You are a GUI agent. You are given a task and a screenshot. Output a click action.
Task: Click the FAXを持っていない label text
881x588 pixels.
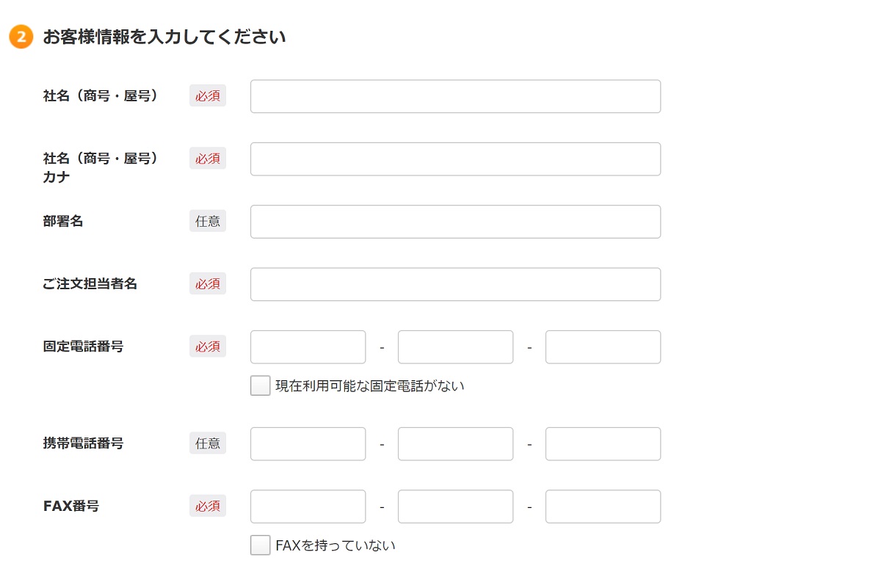336,545
